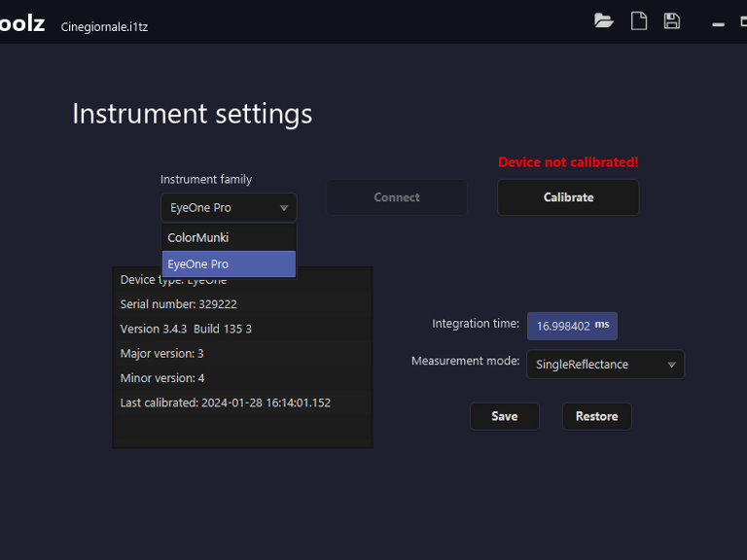
Task: Save the instrument settings
Action: click(x=504, y=416)
